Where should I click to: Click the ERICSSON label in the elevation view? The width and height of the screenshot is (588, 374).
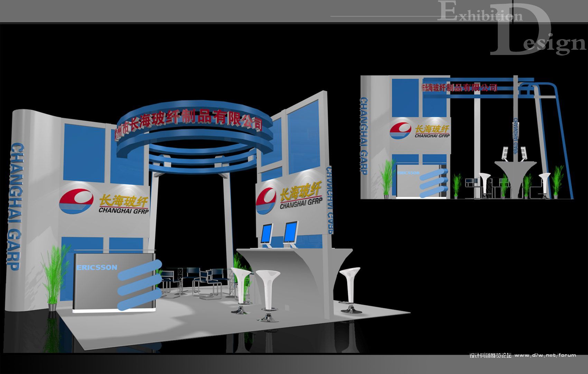408,172
